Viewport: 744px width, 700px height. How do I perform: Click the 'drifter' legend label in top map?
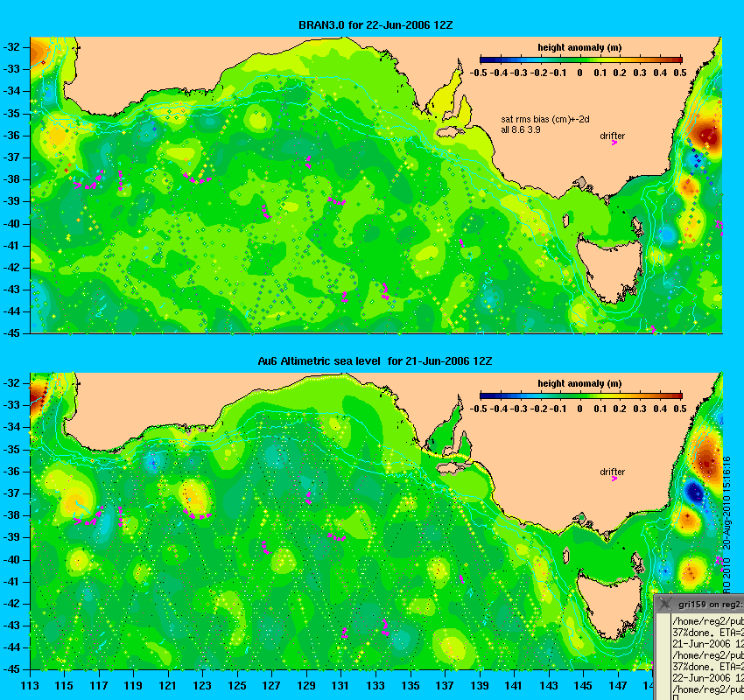tap(612, 136)
